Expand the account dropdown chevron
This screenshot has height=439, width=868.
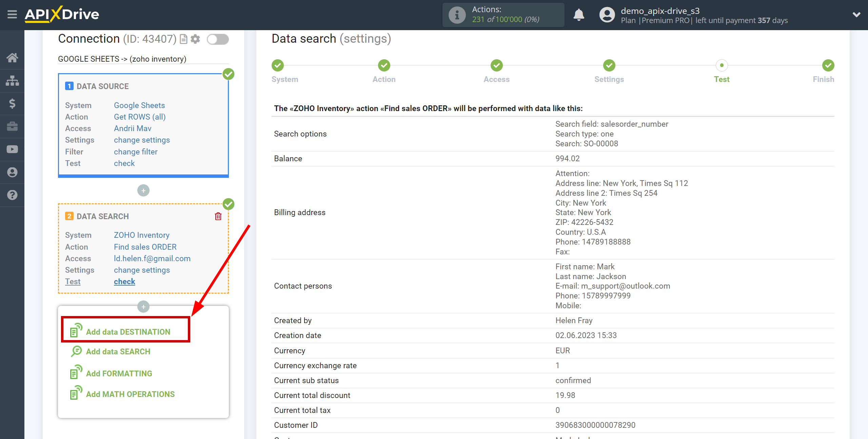856,15
